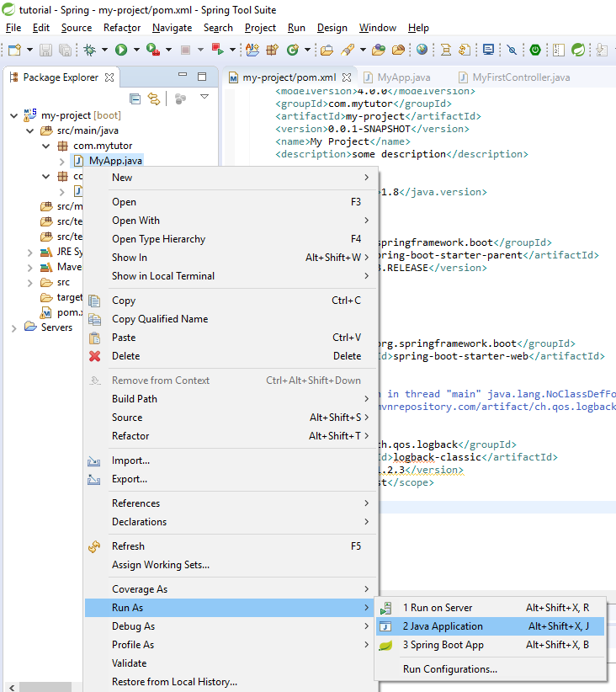
Task: Click the Open Web Browser globe icon
Action: 422,50
